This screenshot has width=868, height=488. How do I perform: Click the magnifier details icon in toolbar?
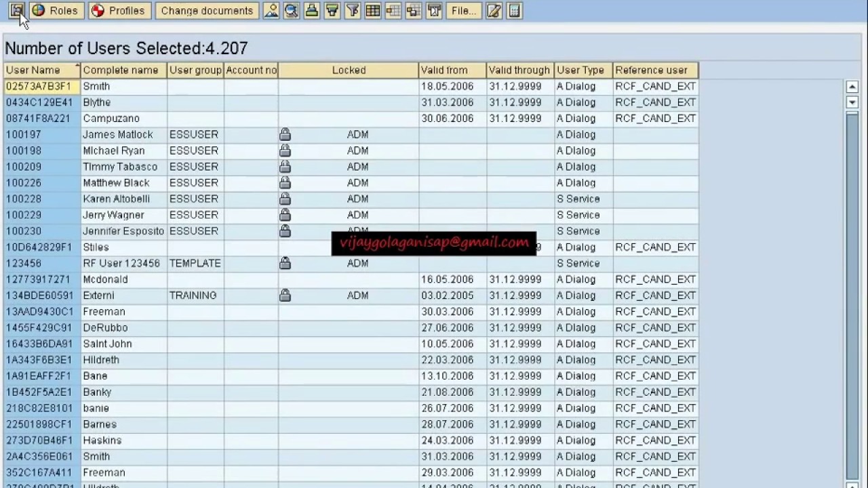coord(292,10)
